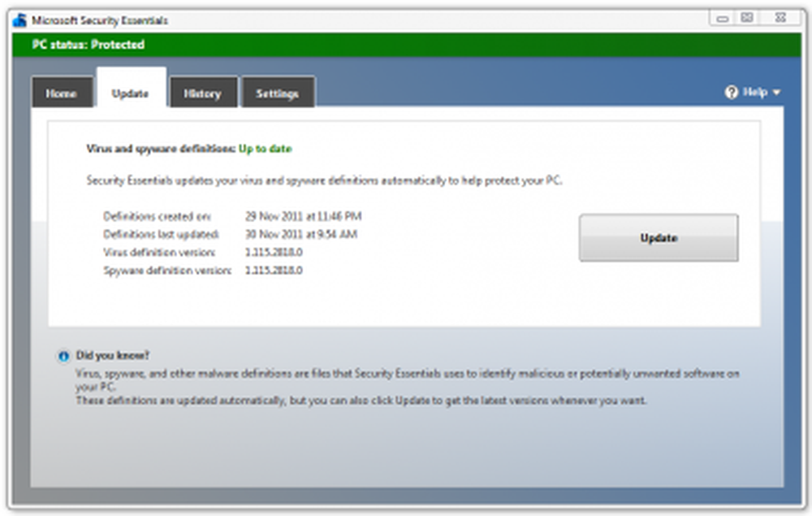Click the Virus definition version number
Image resolution: width=812 pixels, height=516 pixels.
pyautogui.click(x=274, y=252)
